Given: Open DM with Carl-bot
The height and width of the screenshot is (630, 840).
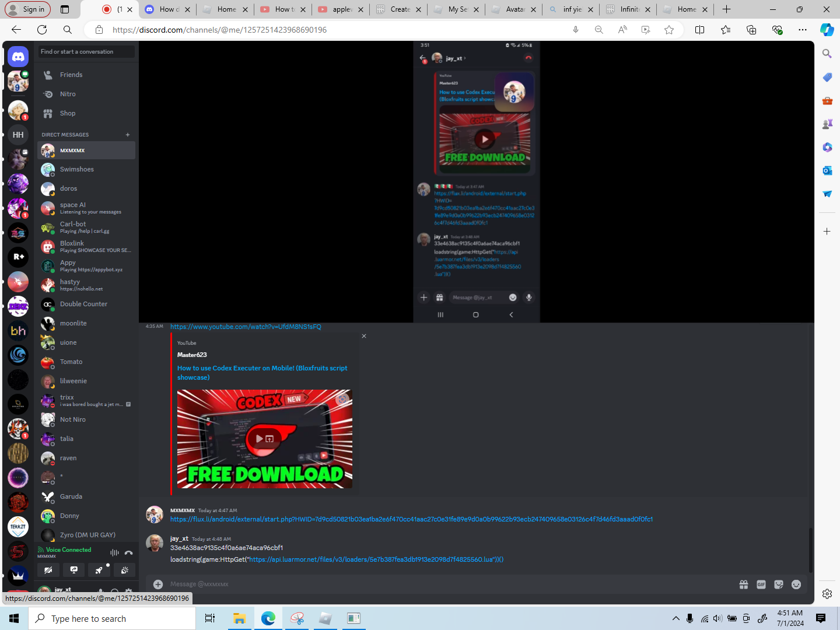Looking at the screenshot, I should click(86, 227).
